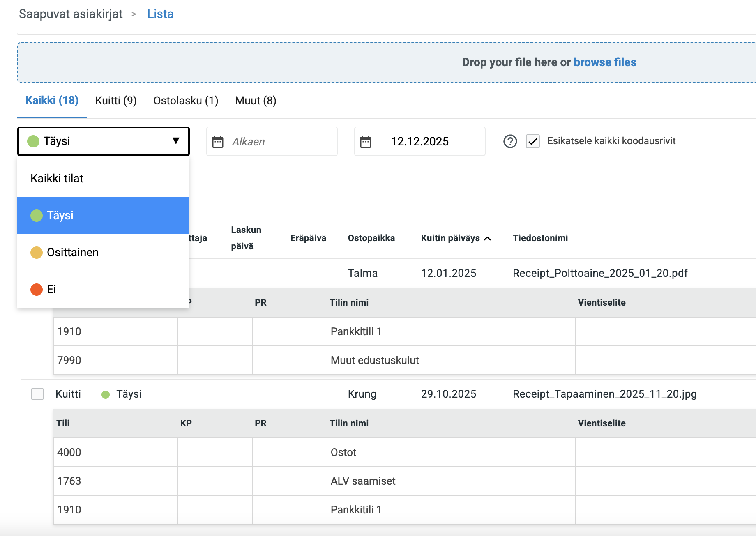Collapse the Täysi status dropdown arrow
This screenshot has height=543, width=756.
click(176, 141)
